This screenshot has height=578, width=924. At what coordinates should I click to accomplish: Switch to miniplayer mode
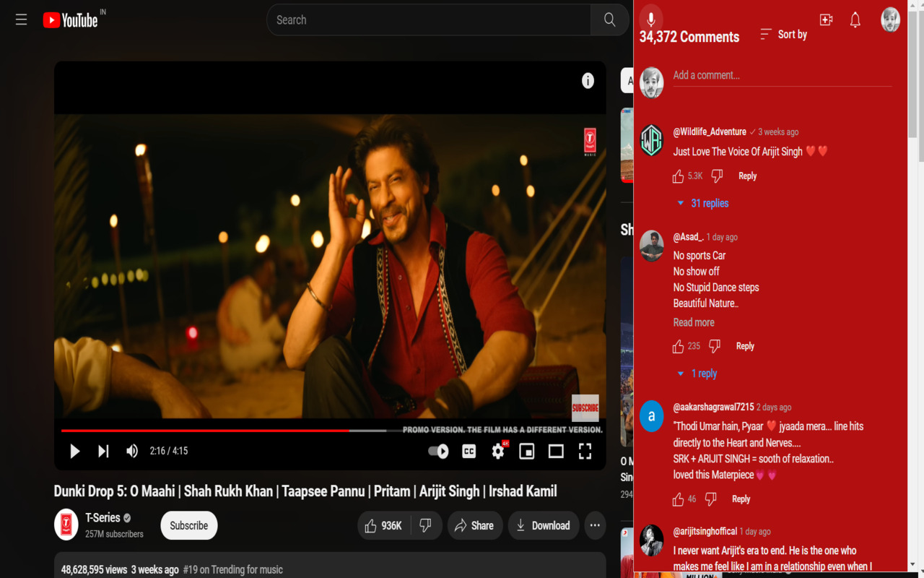[x=527, y=451]
